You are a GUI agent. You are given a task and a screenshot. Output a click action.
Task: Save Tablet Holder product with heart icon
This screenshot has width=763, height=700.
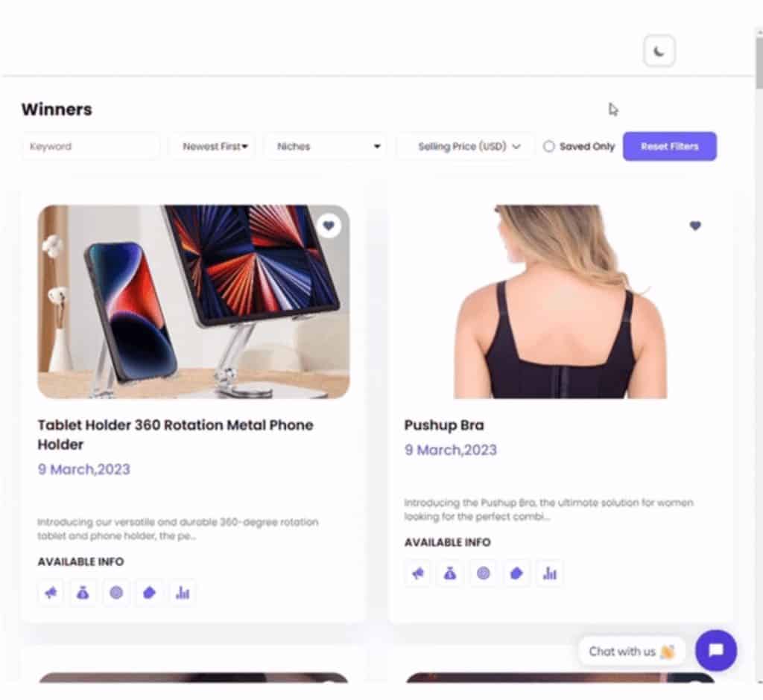point(329,226)
